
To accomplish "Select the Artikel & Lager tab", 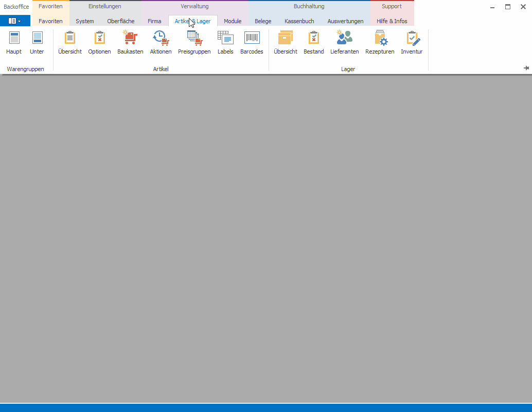I will (193, 21).
